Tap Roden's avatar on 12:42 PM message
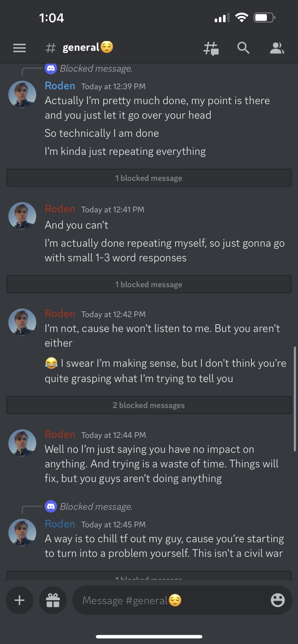This screenshot has height=644, width=298. (22, 322)
